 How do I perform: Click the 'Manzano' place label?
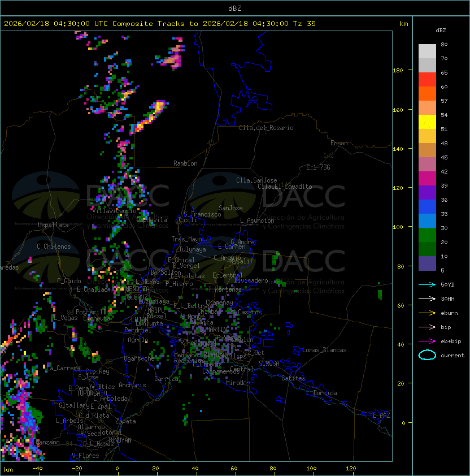point(47,442)
